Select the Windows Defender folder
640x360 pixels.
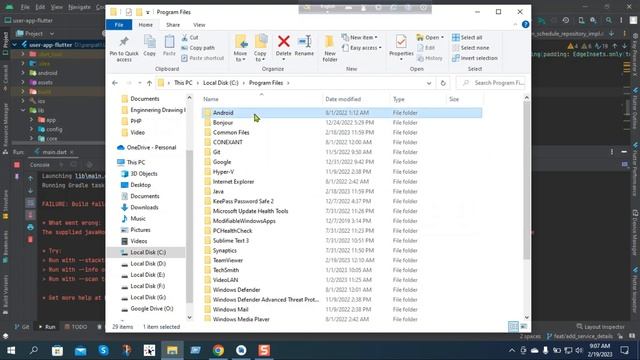[x=236, y=290]
